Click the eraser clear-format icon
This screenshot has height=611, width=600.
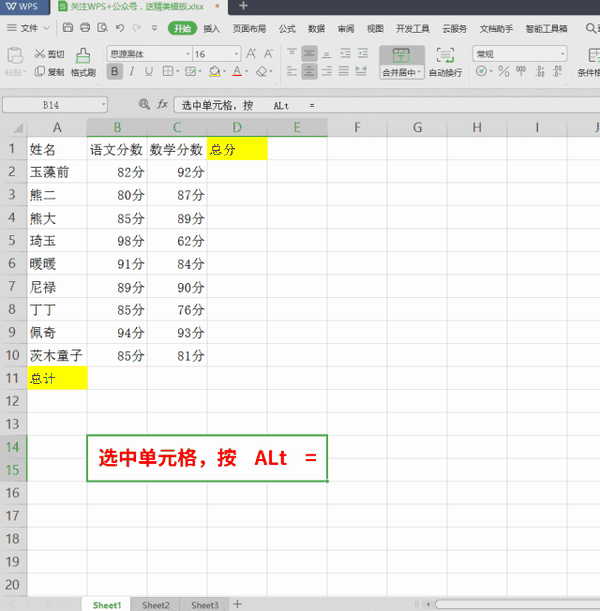pos(262,71)
